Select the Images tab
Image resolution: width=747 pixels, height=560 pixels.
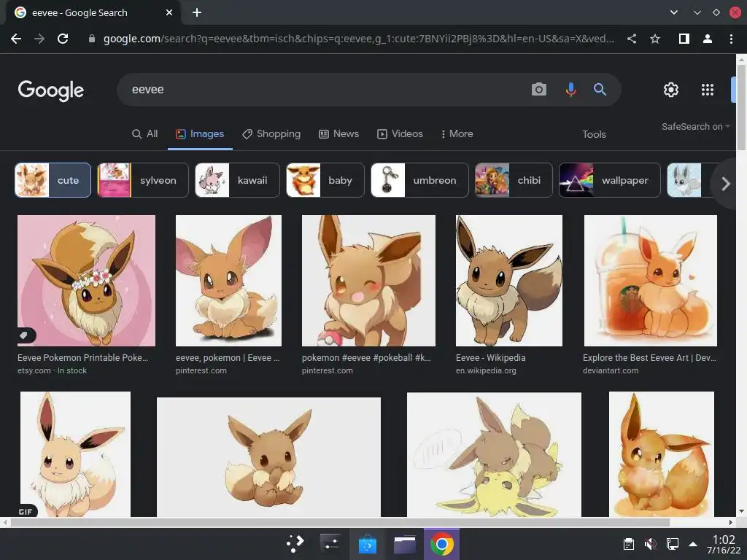(x=200, y=134)
